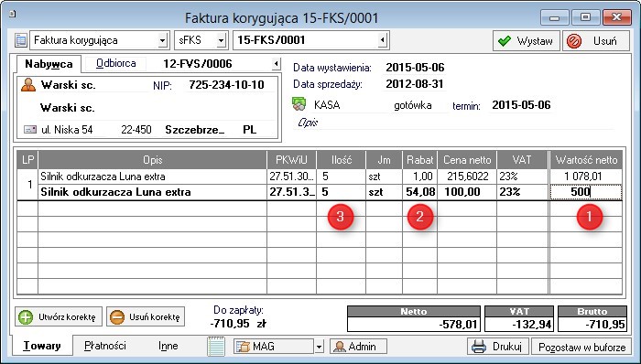
Task: Open the Towary tab
Action: (x=42, y=346)
